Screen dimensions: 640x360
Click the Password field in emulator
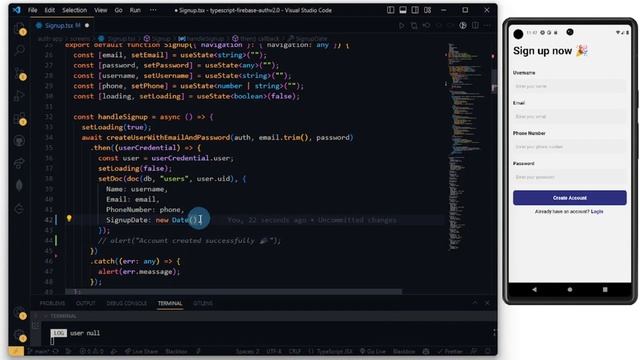point(569,177)
